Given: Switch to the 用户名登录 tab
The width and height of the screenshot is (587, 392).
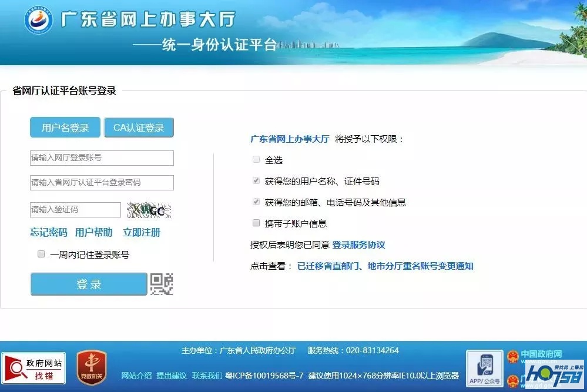Looking at the screenshot, I should (65, 128).
